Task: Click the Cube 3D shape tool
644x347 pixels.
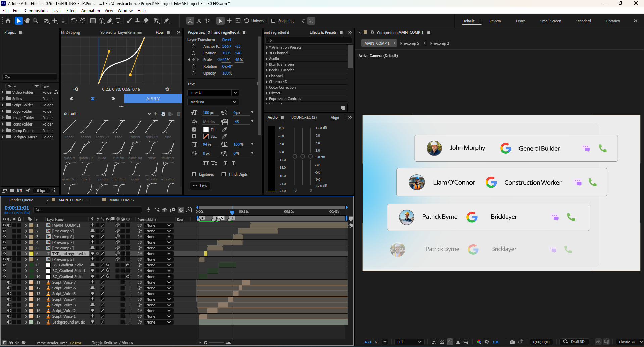Action: coord(102,21)
